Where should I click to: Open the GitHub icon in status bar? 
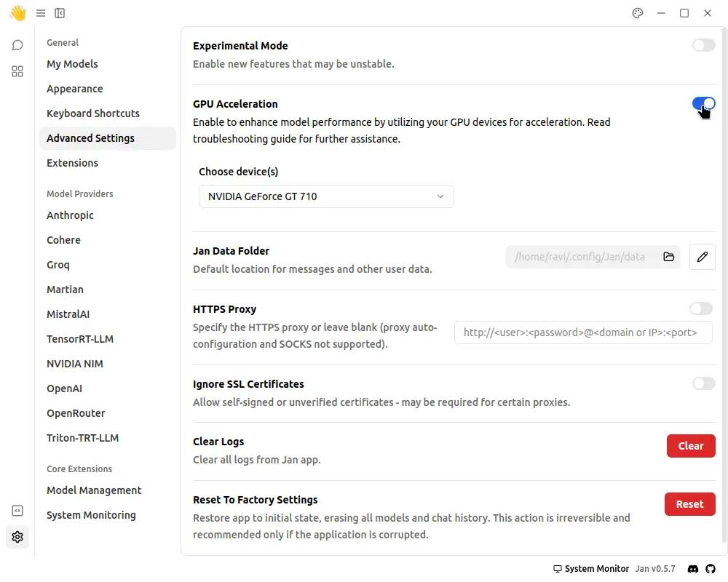tap(711, 568)
